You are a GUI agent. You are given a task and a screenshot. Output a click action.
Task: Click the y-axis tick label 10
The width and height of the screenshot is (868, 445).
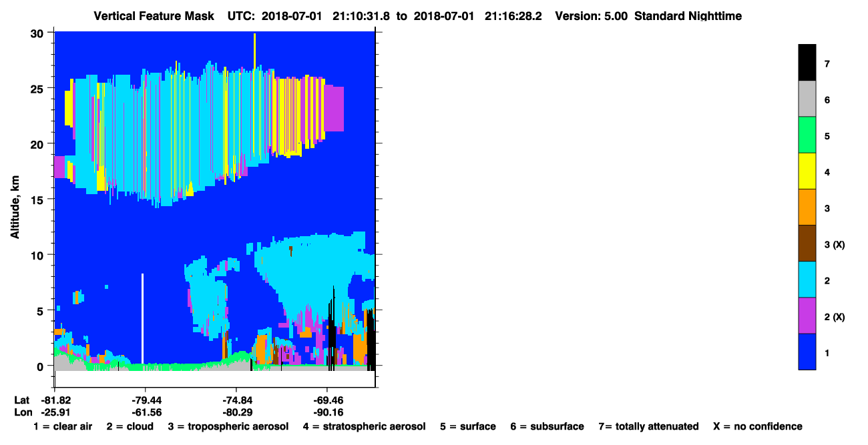click(38, 255)
